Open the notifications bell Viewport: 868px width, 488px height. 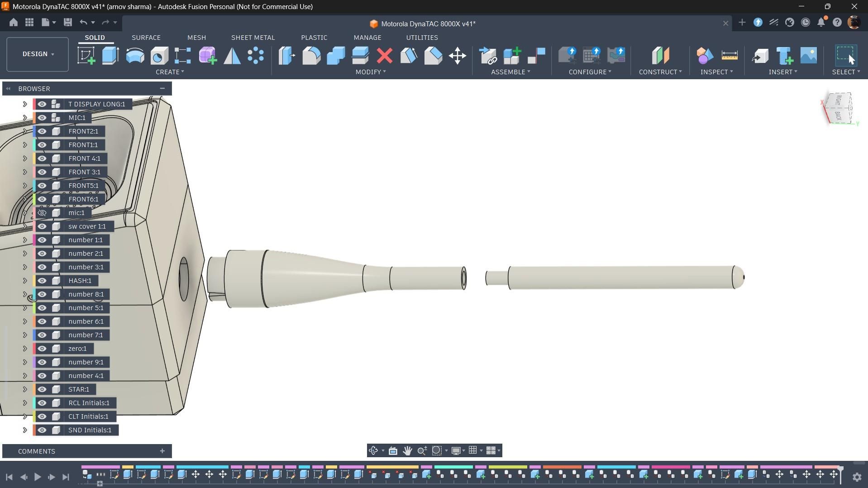pyautogui.click(x=821, y=22)
